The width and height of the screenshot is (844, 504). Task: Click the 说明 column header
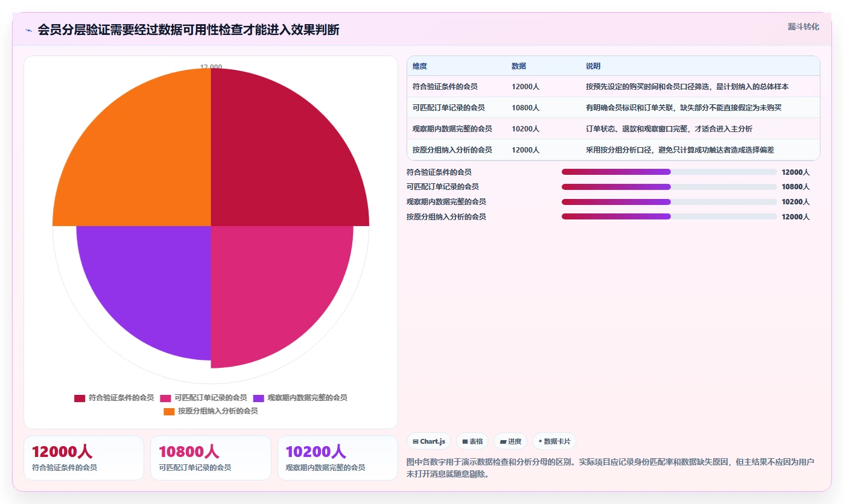[593, 66]
